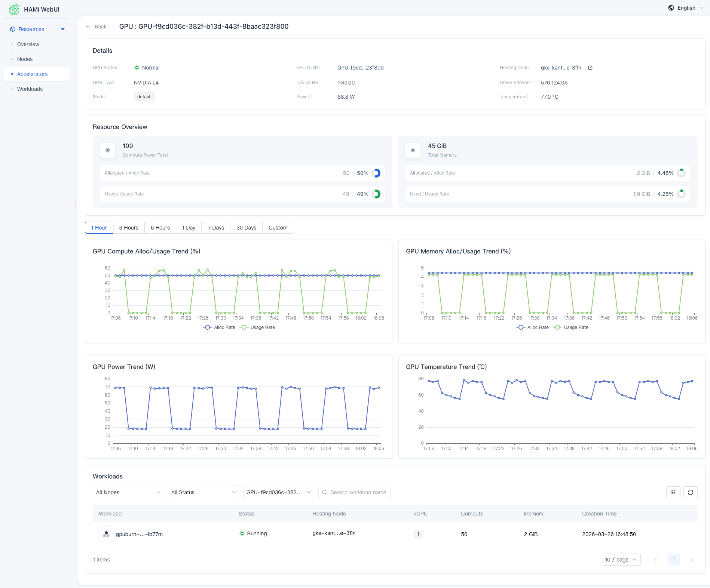Open the 10 / page size selector

click(x=621, y=560)
